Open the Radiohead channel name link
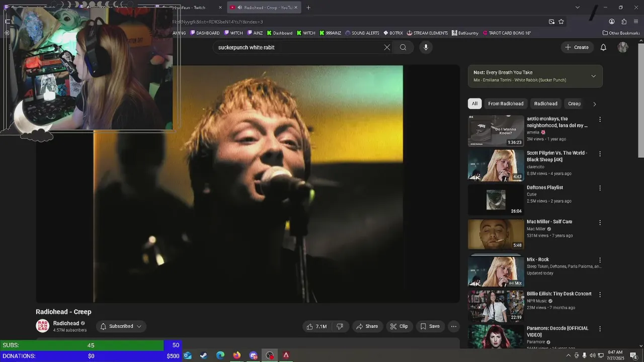Viewport: 644px width, 362px height. (x=66, y=323)
